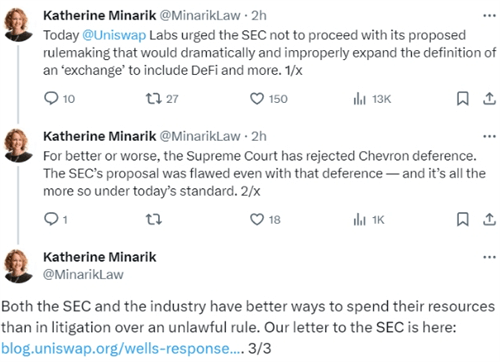Share the first tweet via upload icon
Screen dimensions: 500x362
pos(489,99)
